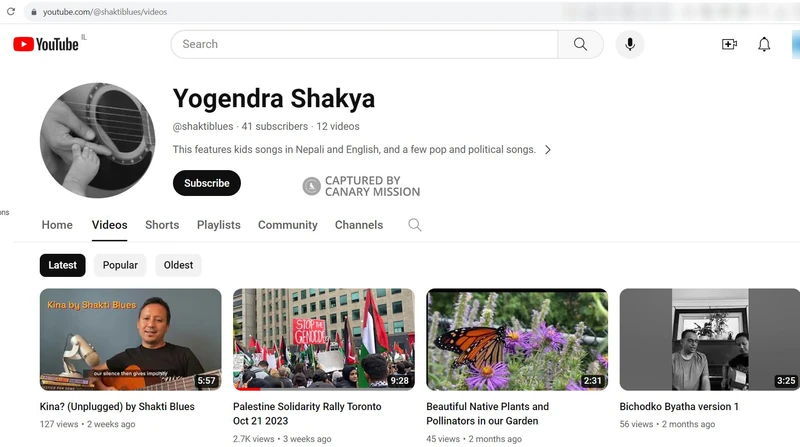The height and width of the screenshot is (447, 800).
Task: Sort videos by Oldest chip
Action: (x=179, y=265)
